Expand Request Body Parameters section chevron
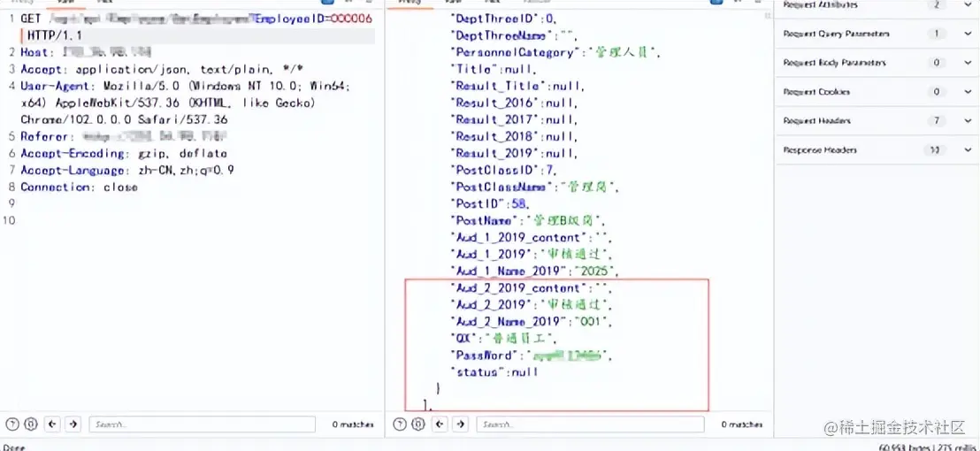The width and height of the screenshot is (980, 451). (x=968, y=63)
